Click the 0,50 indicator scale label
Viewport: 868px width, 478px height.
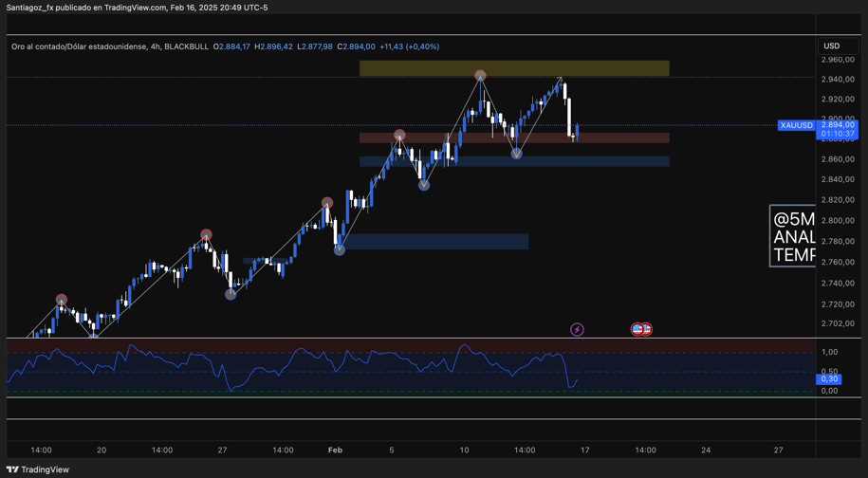click(830, 371)
